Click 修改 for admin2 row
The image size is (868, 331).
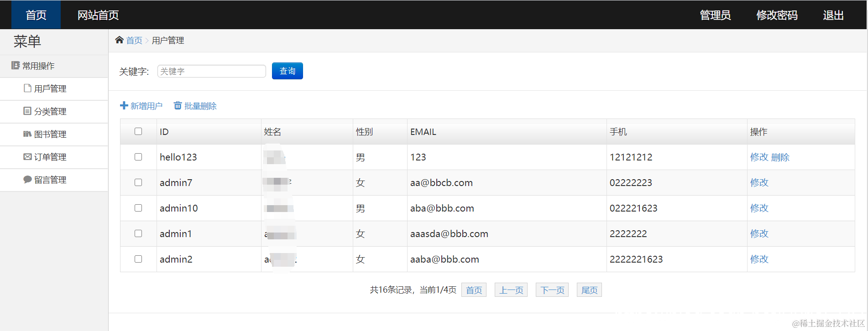coord(759,259)
